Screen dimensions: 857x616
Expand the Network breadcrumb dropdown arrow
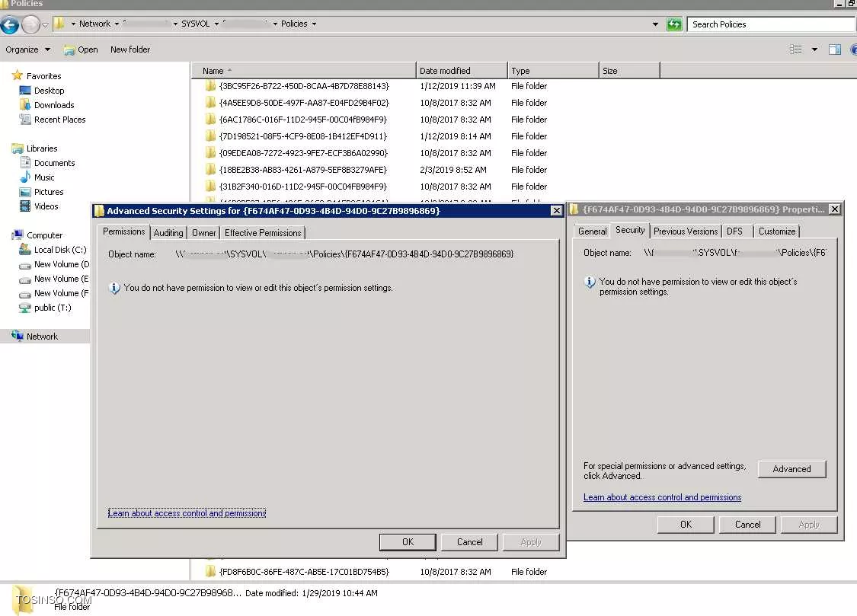[117, 24]
